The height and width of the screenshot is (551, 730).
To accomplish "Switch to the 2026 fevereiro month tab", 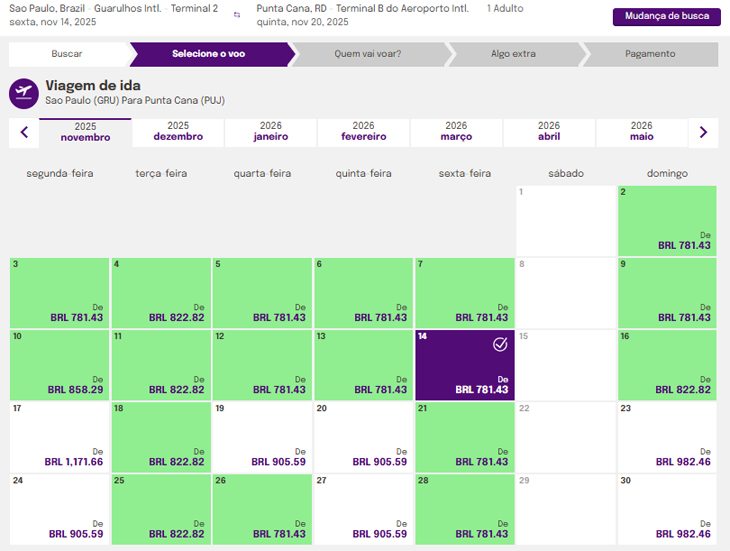I will click(364, 132).
